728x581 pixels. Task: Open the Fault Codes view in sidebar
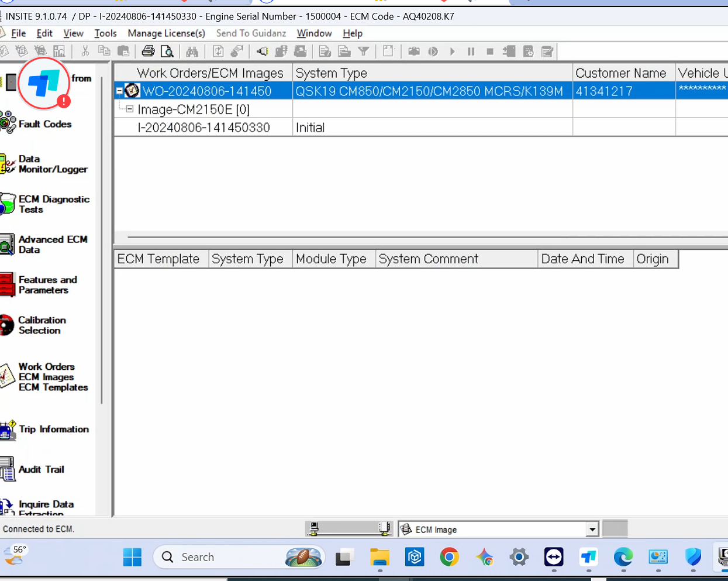pyautogui.click(x=36, y=124)
